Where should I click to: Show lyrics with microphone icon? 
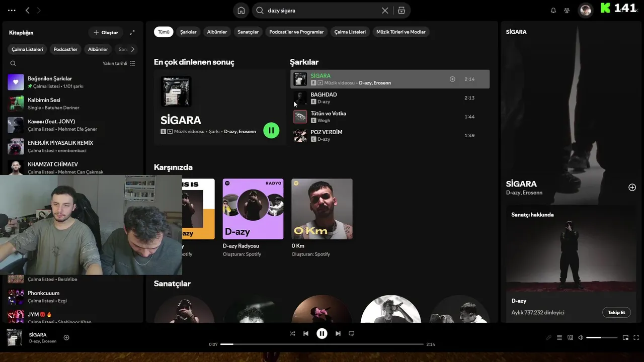pos(549,337)
